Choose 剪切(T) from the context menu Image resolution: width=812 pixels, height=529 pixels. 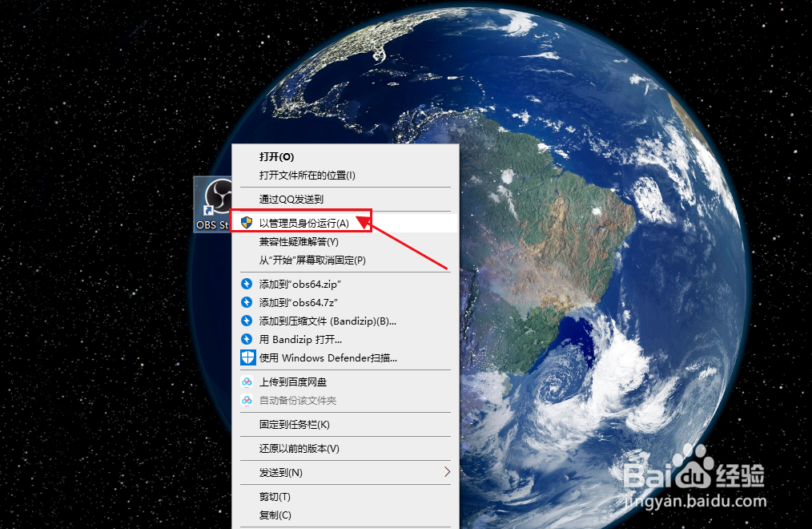(345, 496)
